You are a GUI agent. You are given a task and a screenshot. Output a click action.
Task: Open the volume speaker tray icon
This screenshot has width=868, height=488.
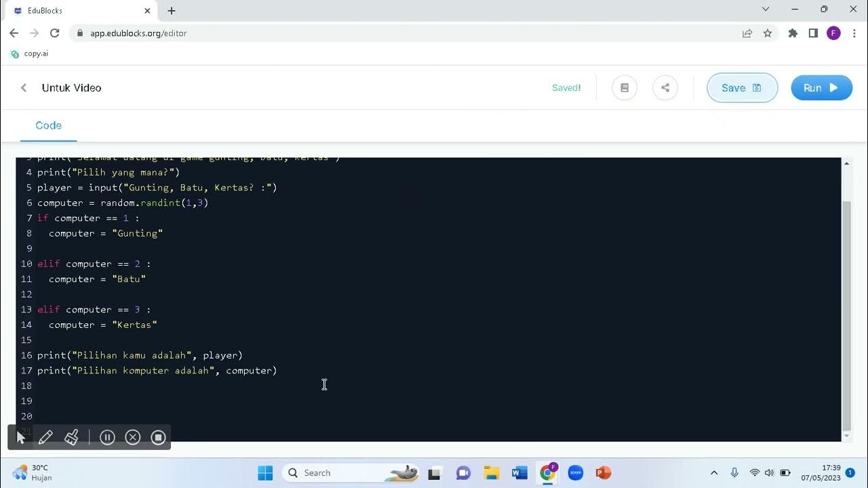pyautogui.click(x=770, y=472)
